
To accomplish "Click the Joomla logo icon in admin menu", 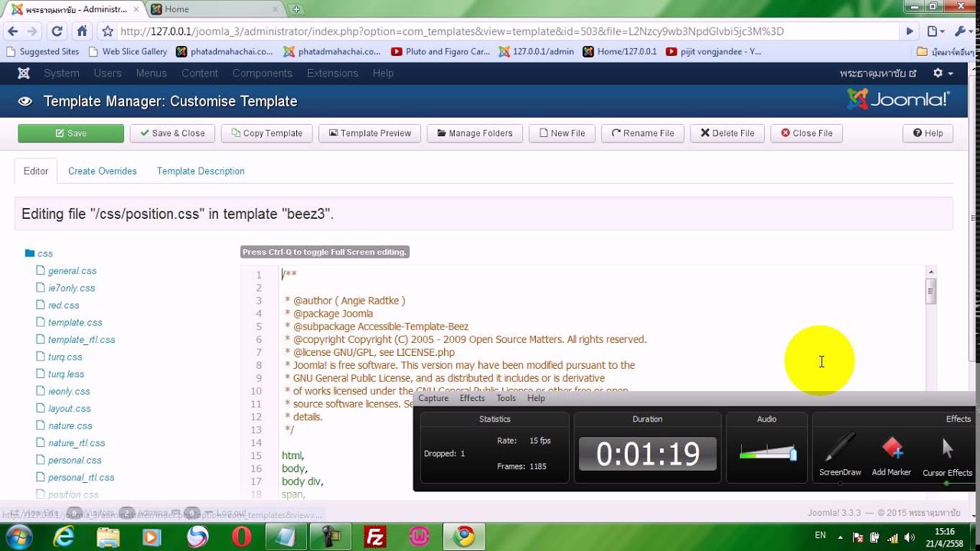I will (x=24, y=73).
